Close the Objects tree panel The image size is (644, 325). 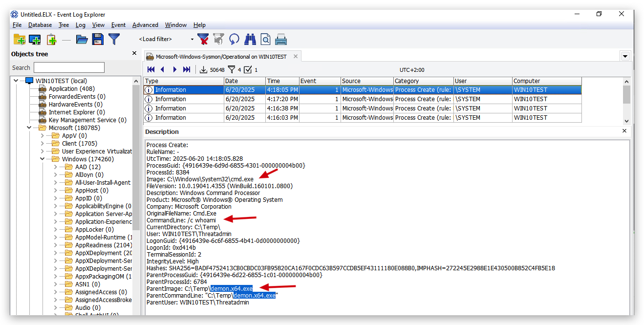(134, 53)
